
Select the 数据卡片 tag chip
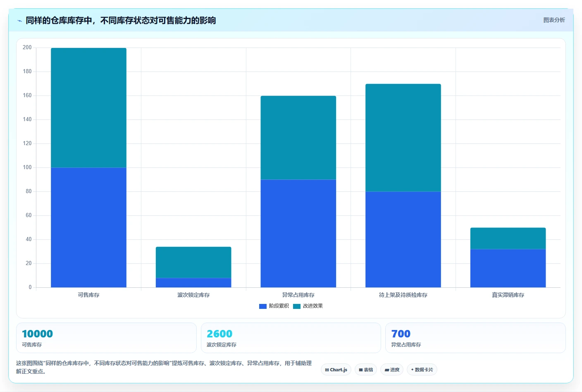coord(422,370)
